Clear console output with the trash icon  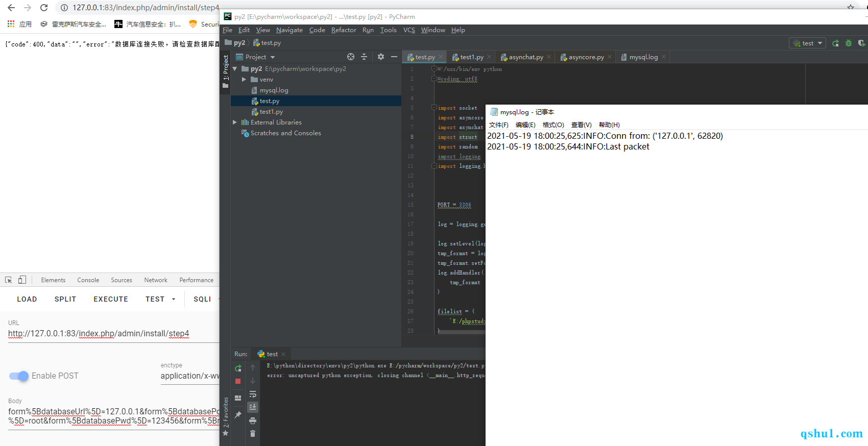coord(252,434)
